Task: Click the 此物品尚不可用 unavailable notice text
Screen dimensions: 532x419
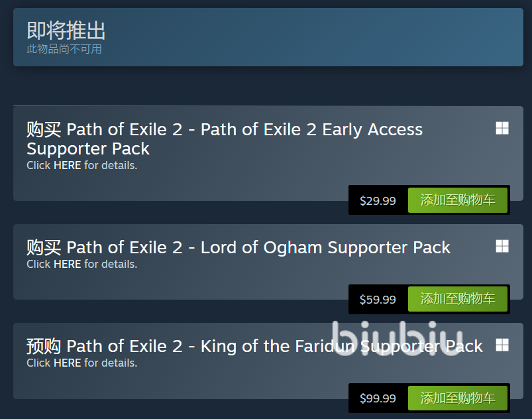Action: click(64, 49)
